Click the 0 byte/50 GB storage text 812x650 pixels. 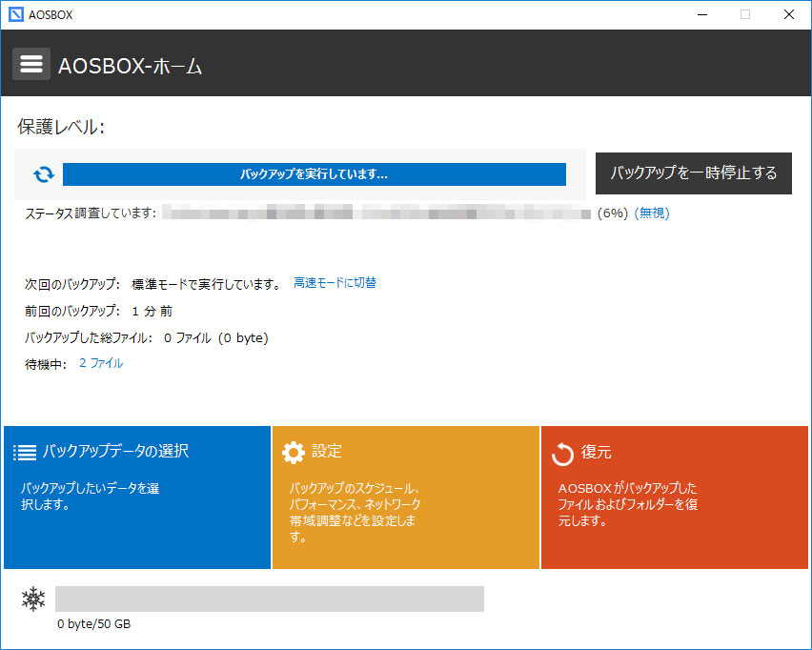pos(93,624)
